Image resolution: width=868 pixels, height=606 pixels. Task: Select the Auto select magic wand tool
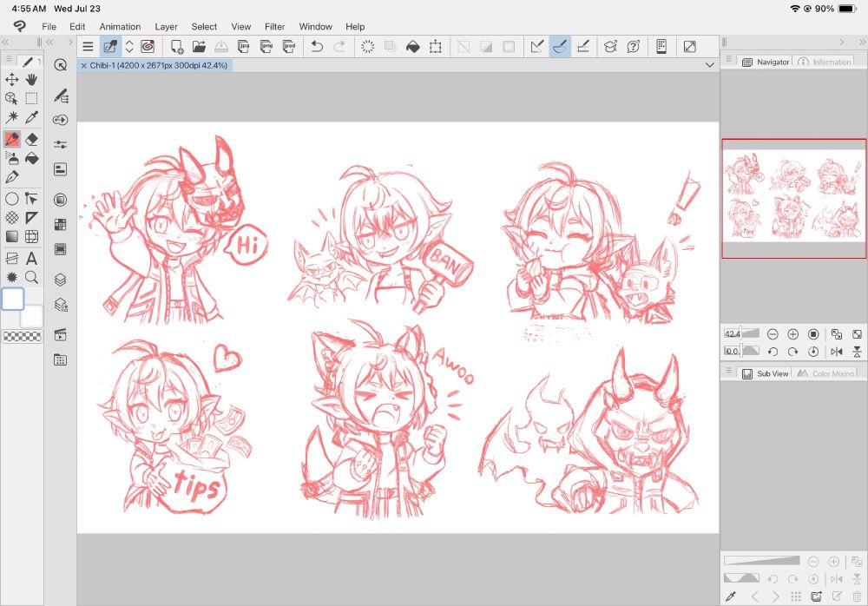point(11,117)
